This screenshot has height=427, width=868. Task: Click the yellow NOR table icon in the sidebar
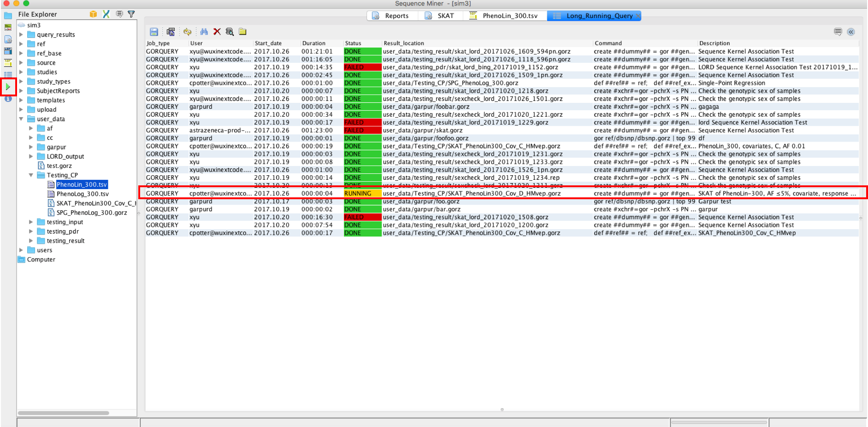point(8,63)
